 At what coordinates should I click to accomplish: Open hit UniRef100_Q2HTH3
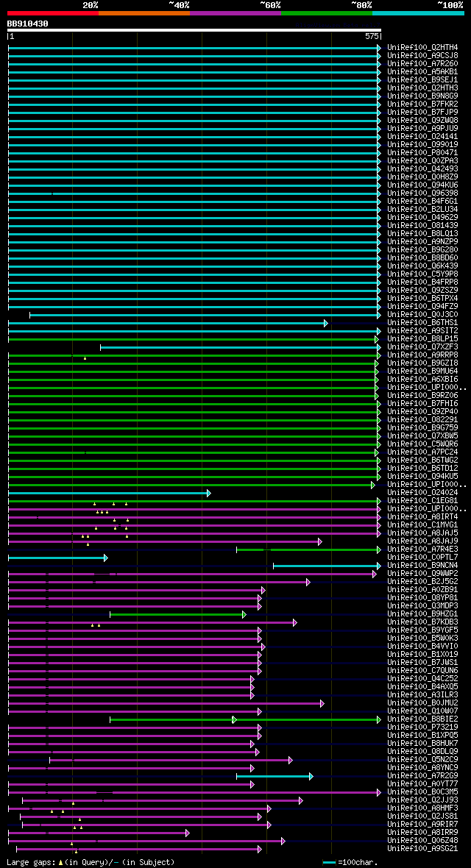[422, 88]
